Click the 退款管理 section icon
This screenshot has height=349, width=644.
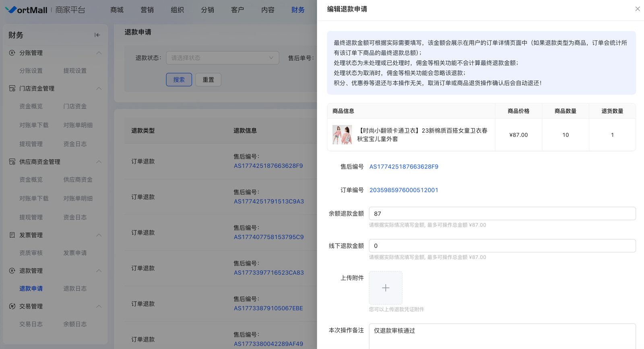tap(12, 271)
